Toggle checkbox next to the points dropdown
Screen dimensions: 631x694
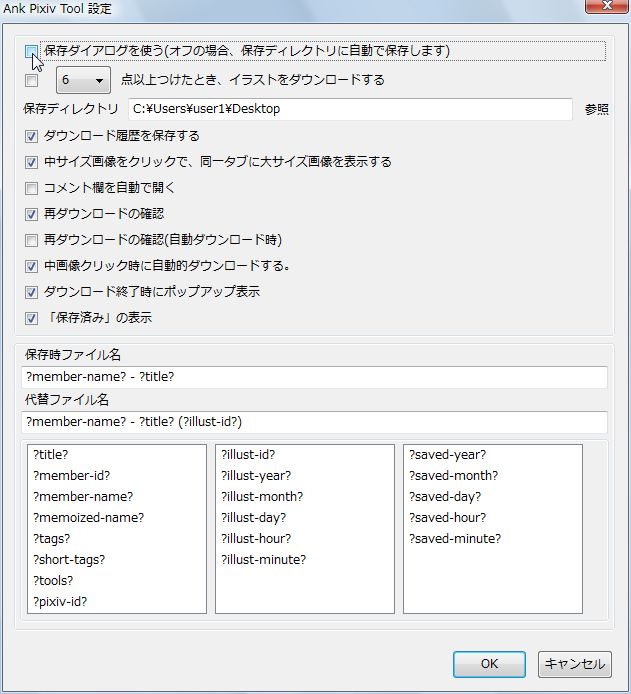tap(31, 81)
